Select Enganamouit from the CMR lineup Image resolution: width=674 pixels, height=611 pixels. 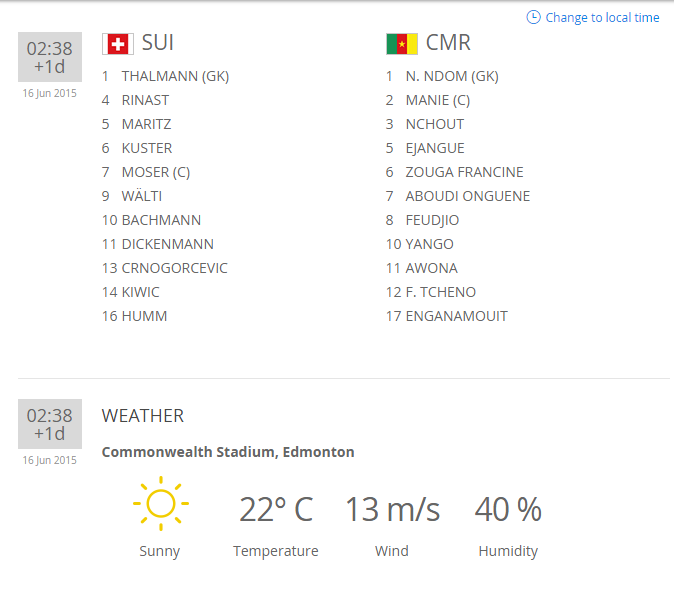coord(456,316)
